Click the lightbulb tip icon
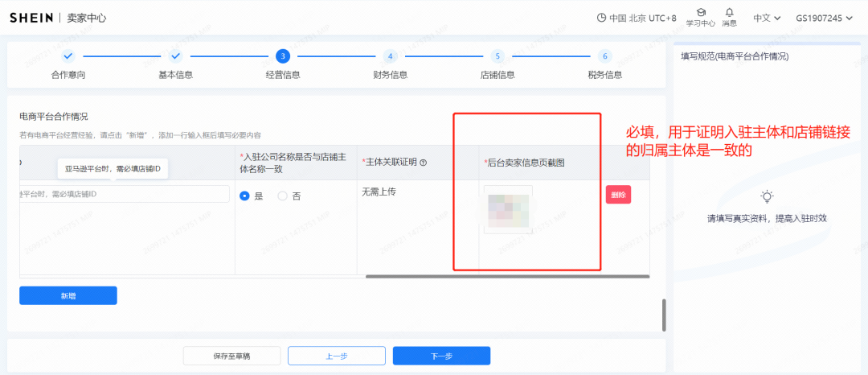The height and width of the screenshot is (375, 868). [x=767, y=196]
